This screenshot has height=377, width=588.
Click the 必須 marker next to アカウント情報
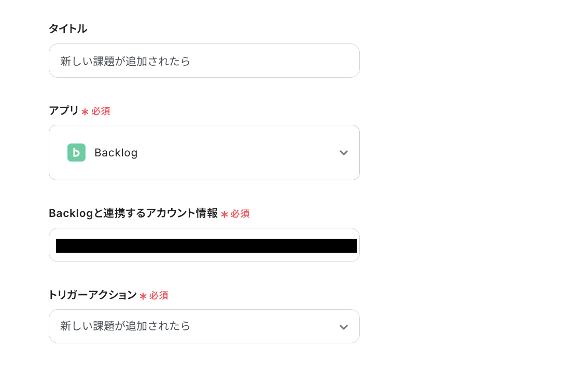(240, 214)
